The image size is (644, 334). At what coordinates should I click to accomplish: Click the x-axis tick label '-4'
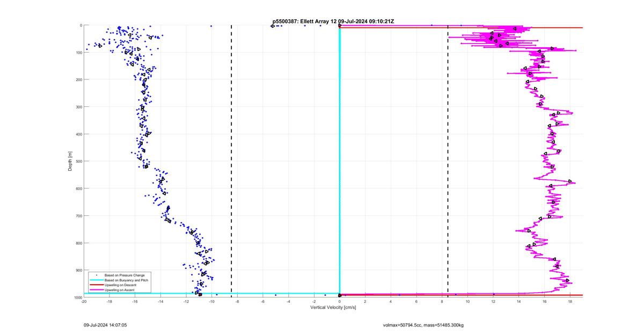click(289, 301)
